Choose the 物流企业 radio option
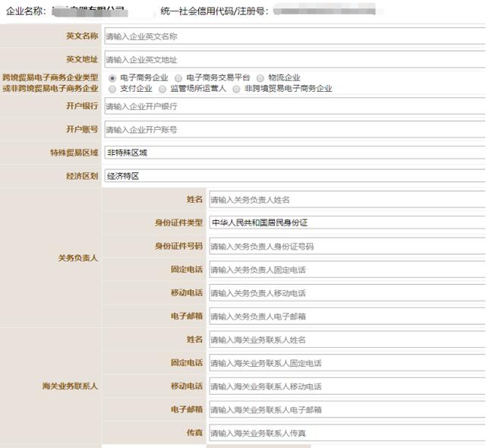Image resolution: width=486 pixels, height=448 pixels. pos(260,78)
